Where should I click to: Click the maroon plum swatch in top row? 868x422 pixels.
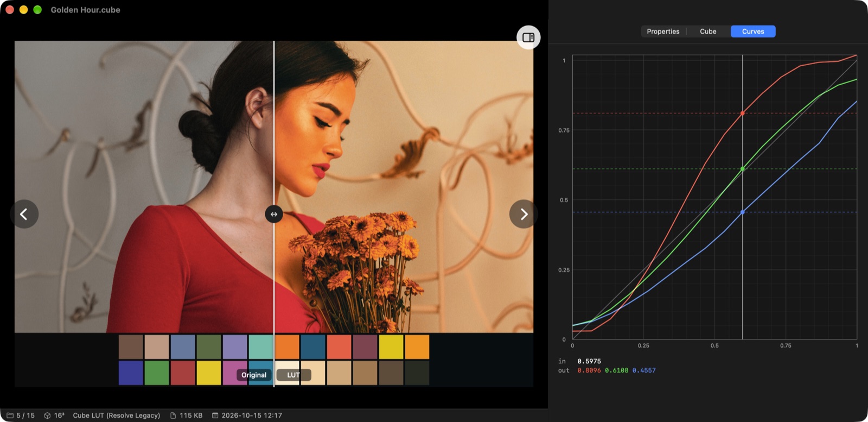pyautogui.click(x=365, y=347)
